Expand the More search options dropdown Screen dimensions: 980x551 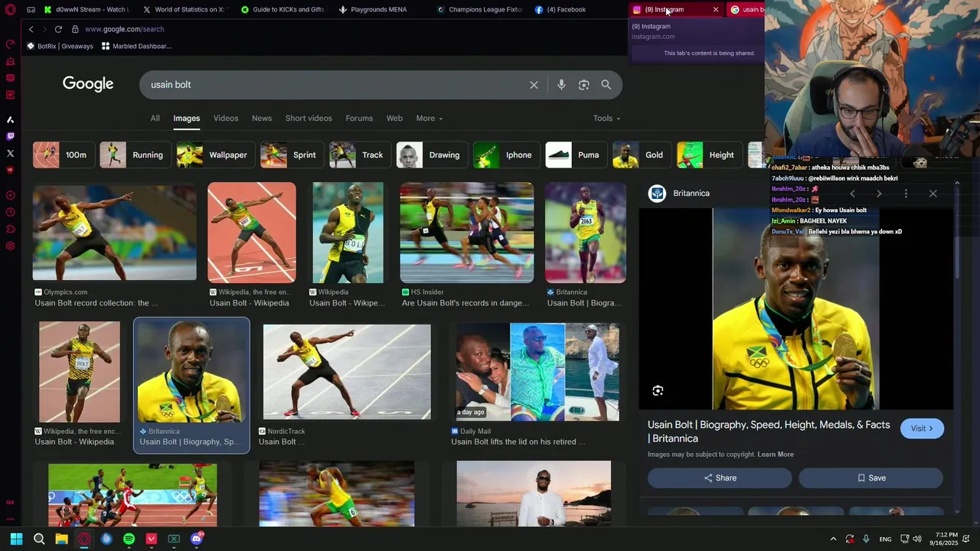coord(430,119)
